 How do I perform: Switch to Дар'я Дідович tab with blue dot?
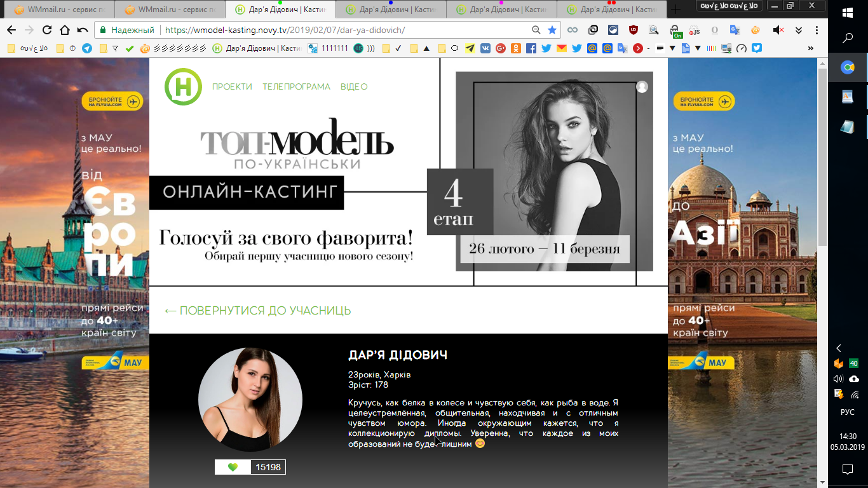coord(390,10)
